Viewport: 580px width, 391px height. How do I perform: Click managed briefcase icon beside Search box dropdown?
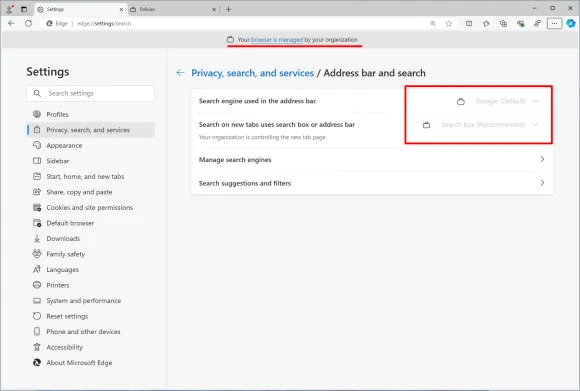[426, 125]
